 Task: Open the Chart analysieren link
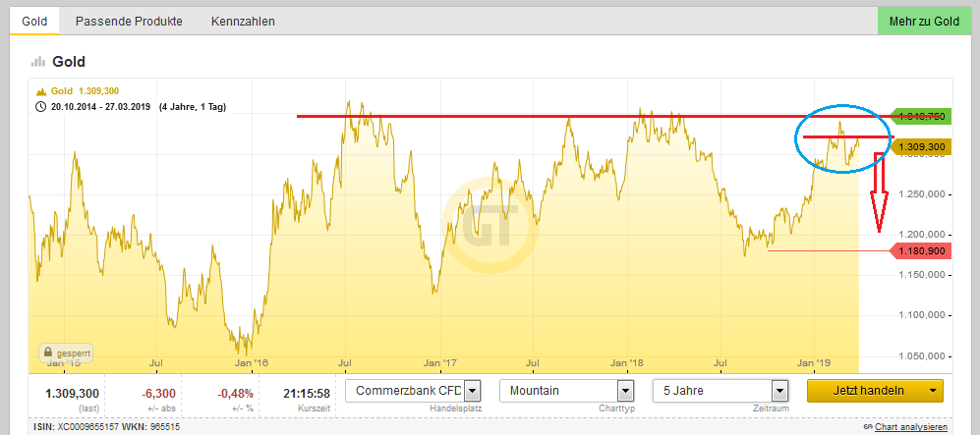click(910, 427)
